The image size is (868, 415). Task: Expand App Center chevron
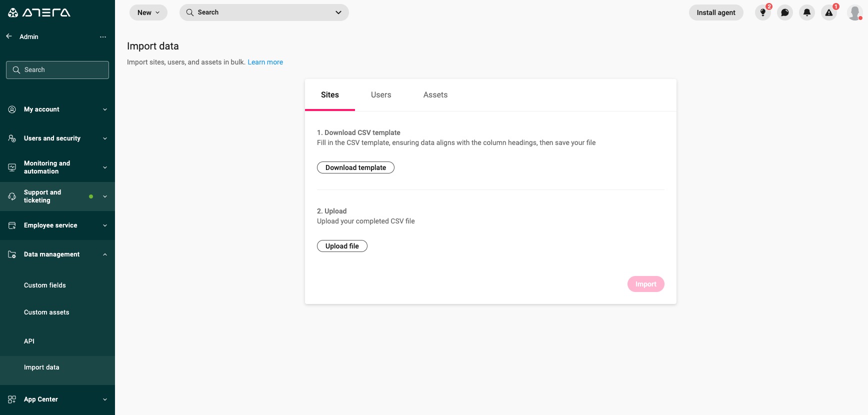pos(105,399)
